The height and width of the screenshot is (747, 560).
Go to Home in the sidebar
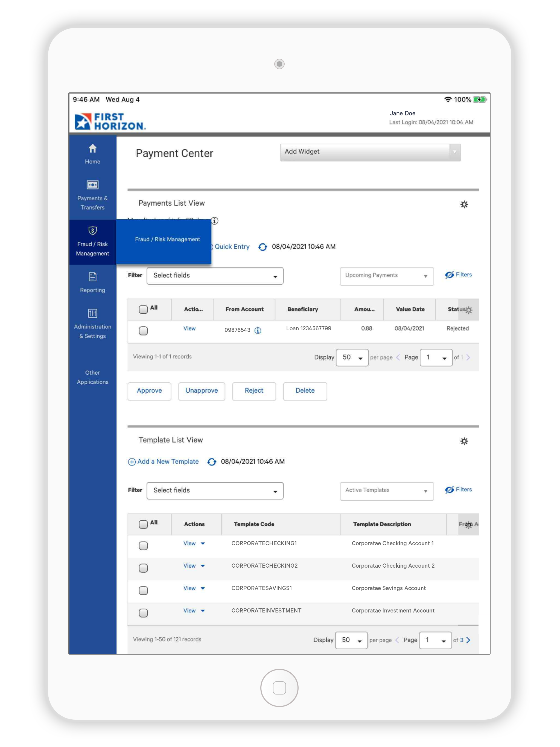(92, 154)
